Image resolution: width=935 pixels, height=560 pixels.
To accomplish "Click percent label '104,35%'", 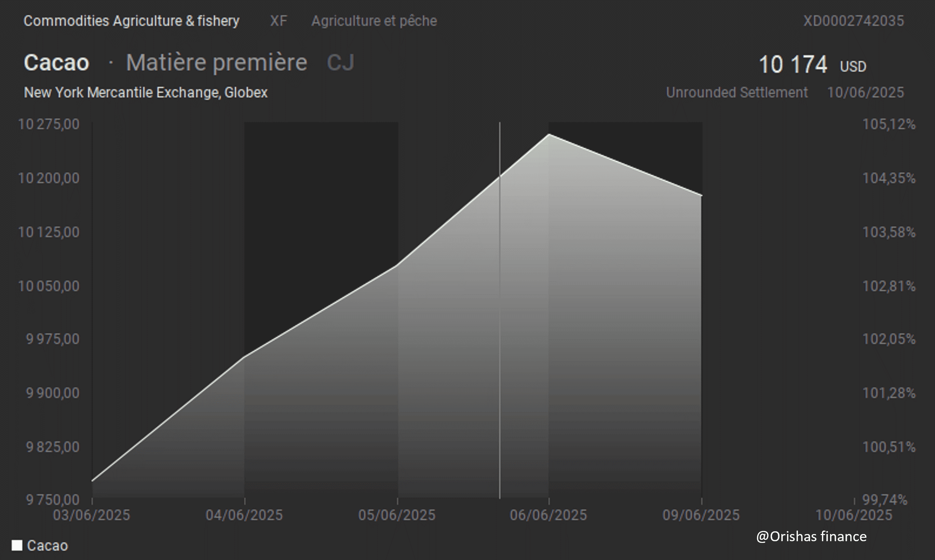I will (889, 178).
